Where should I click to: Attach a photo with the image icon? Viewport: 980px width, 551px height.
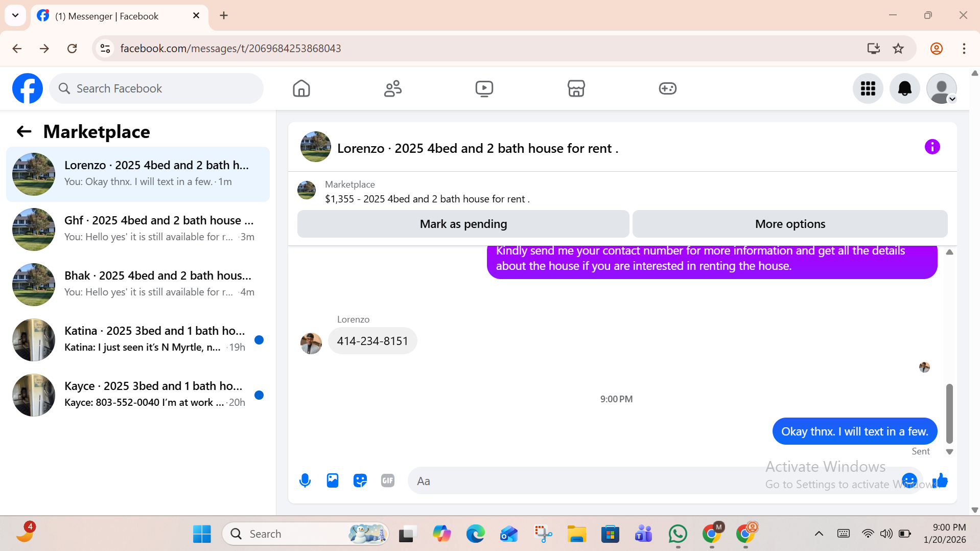[333, 480]
